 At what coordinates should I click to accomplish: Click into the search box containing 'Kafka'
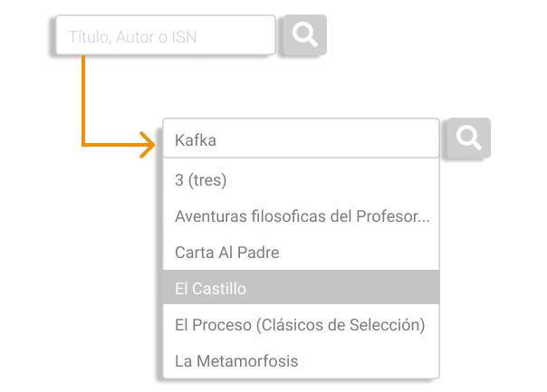(301, 139)
